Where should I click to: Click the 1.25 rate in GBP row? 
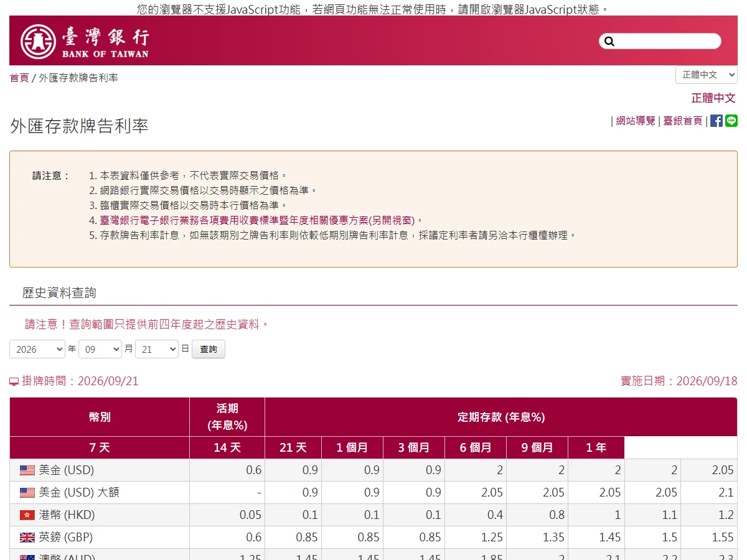pyautogui.click(x=492, y=537)
